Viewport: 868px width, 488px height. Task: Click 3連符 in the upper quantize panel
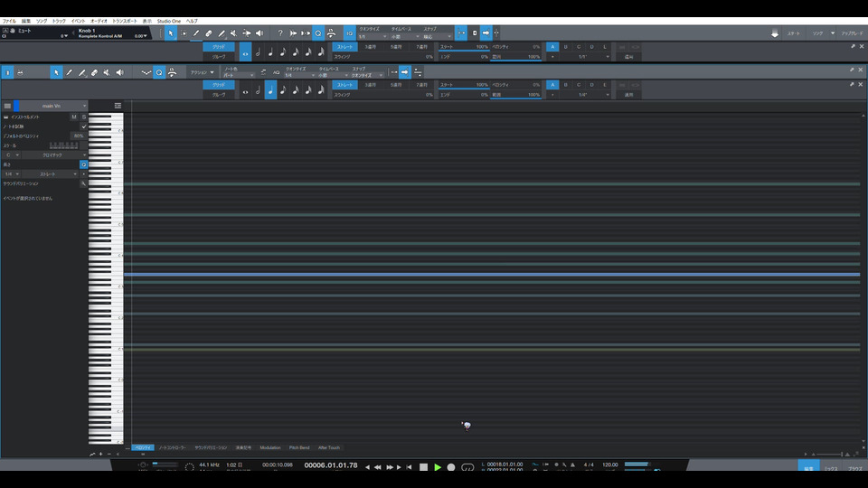(x=371, y=47)
